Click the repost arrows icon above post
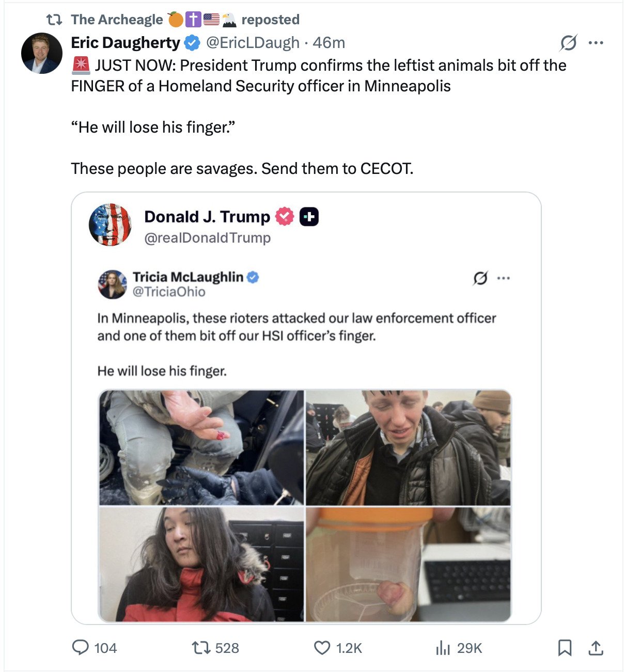625x672 pixels. point(54,20)
